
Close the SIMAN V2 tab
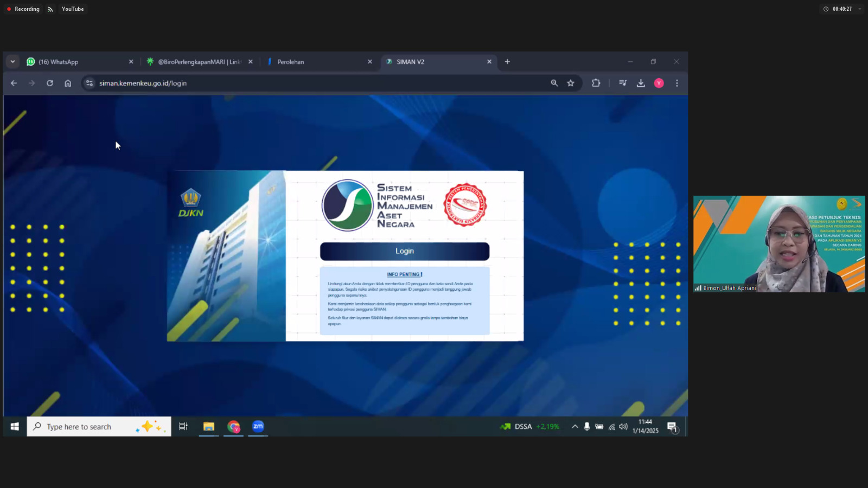[x=489, y=62]
